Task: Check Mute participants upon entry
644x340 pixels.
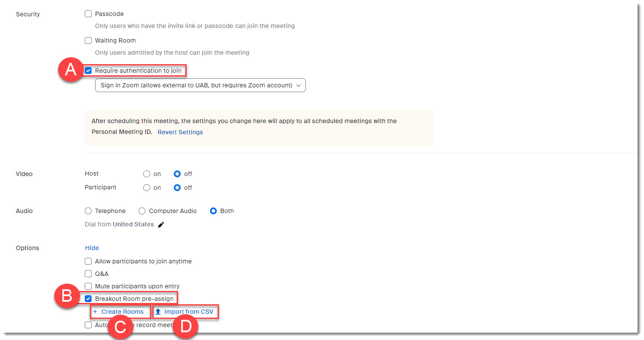Action: point(88,286)
